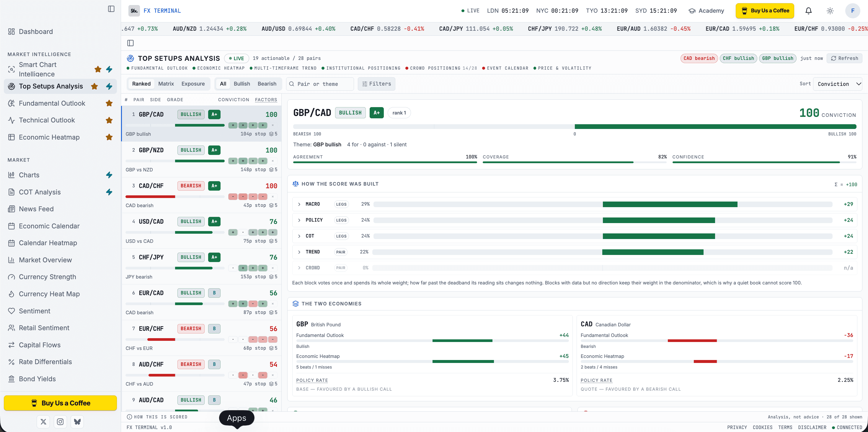Image resolution: width=868 pixels, height=432 pixels.
Task: Open How This Is Scored info
Action: tap(157, 417)
